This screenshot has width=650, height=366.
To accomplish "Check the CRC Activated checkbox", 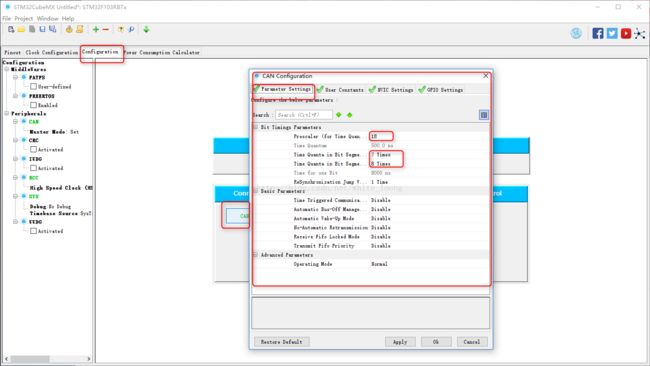I will (x=33, y=149).
